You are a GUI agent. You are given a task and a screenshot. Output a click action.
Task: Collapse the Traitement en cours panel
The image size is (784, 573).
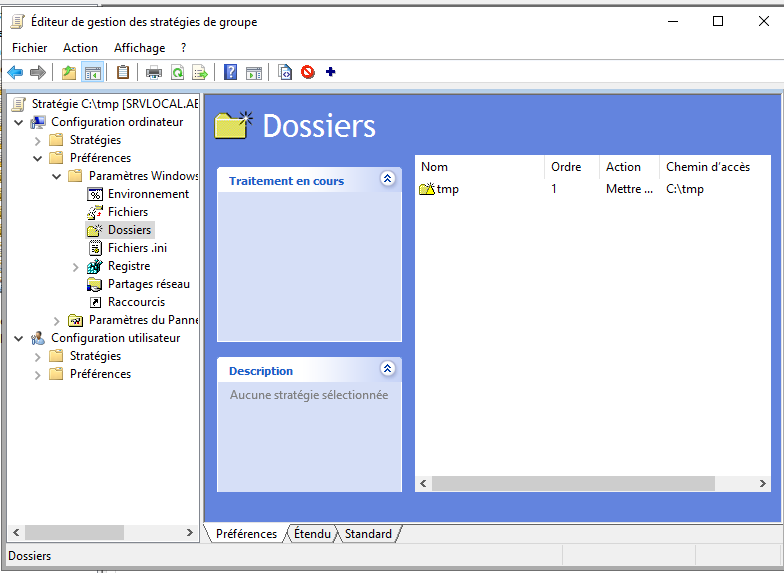point(388,179)
